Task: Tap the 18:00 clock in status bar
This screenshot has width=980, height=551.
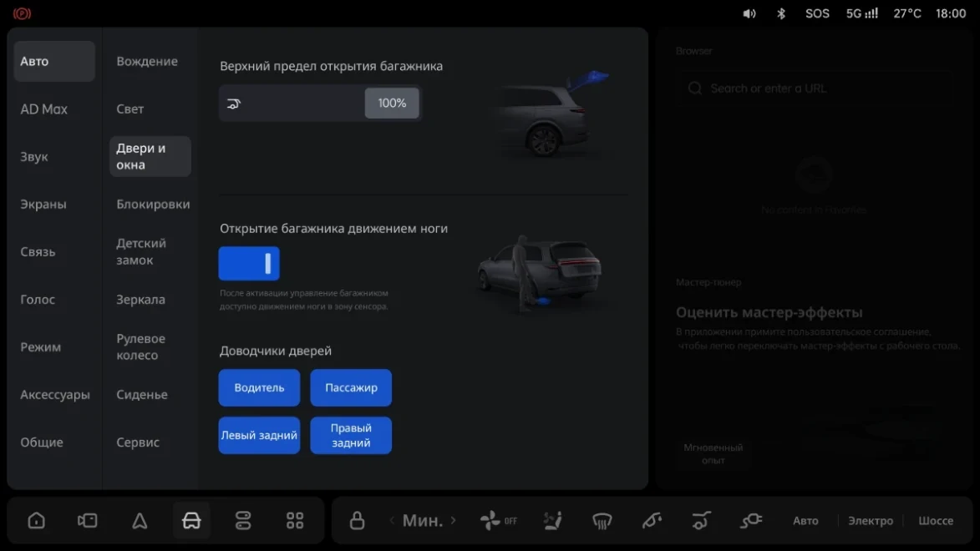Action: point(951,13)
